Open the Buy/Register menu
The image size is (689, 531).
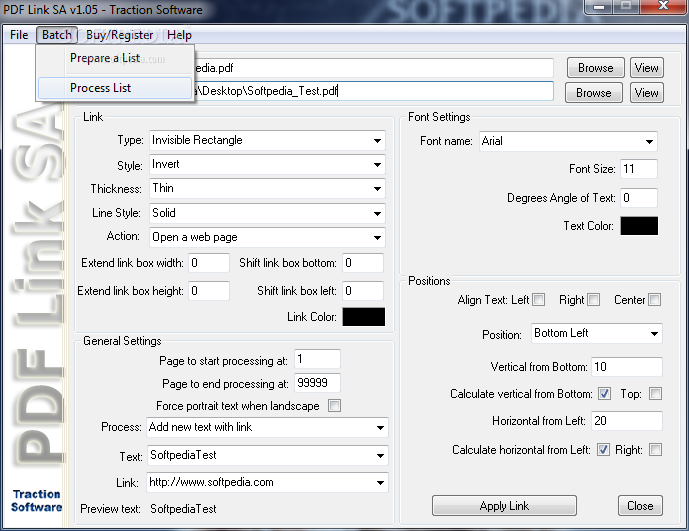[119, 35]
